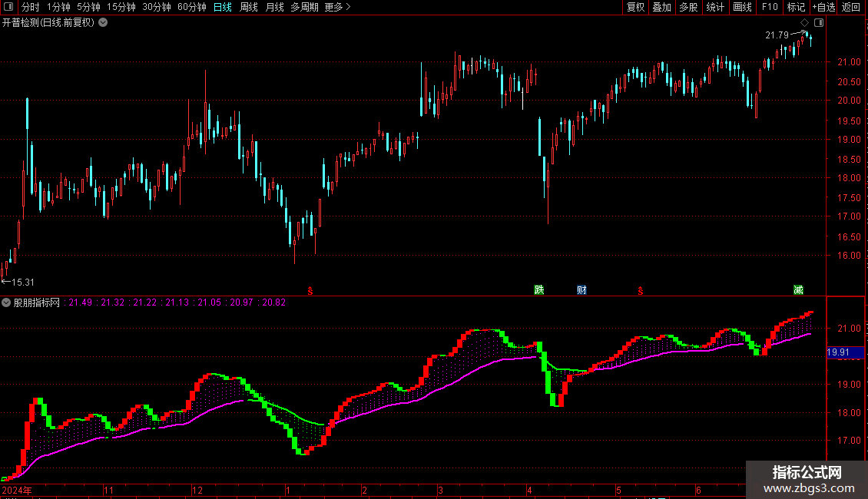The height and width of the screenshot is (499, 868).
Task: Open the 多股 multi-stock view
Action: coord(688,7)
